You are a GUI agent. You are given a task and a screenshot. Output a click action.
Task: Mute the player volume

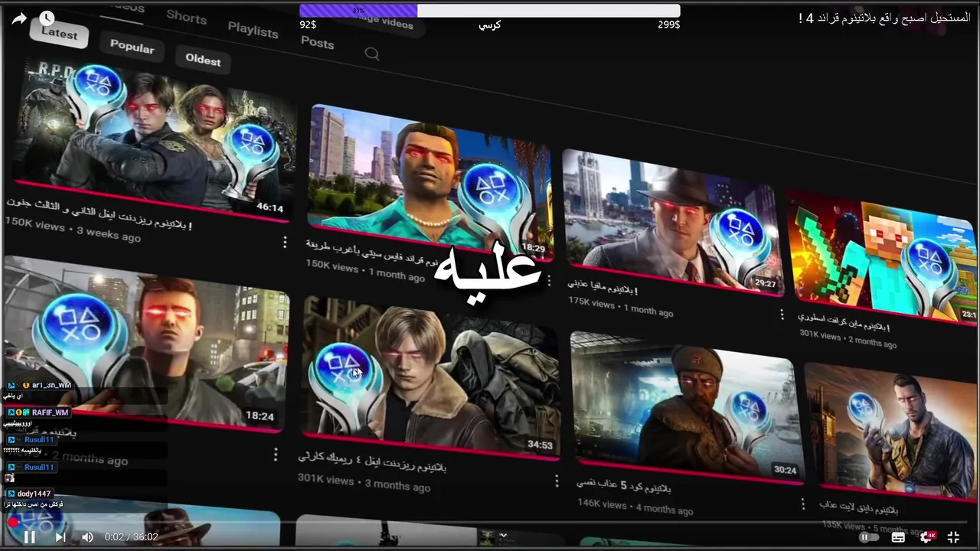click(87, 537)
